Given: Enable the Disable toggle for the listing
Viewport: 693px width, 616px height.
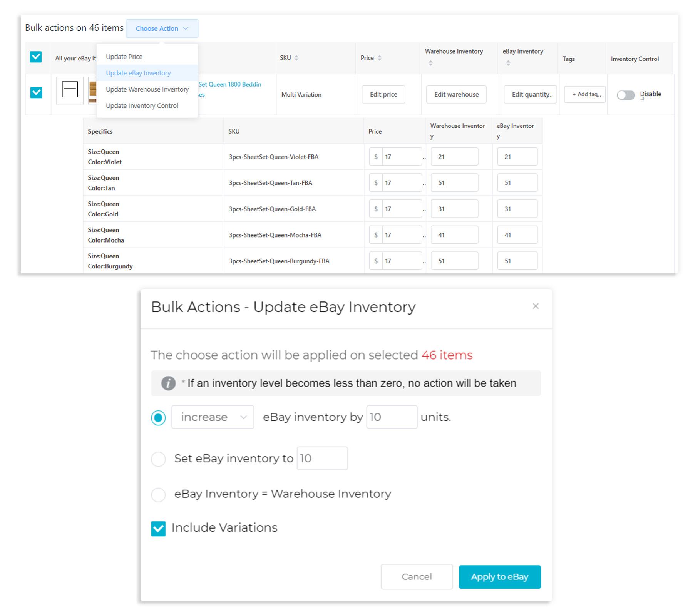Looking at the screenshot, I should (625, 95).
